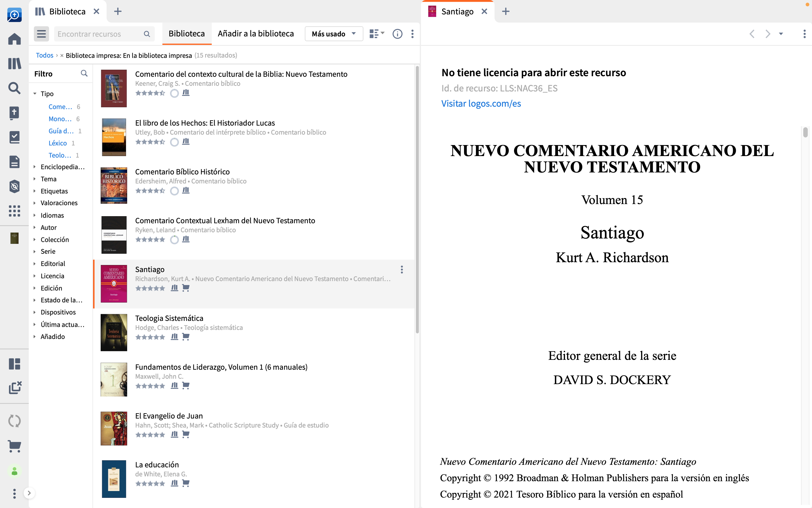Add a new tab next to Santiago

pos(506,11)
